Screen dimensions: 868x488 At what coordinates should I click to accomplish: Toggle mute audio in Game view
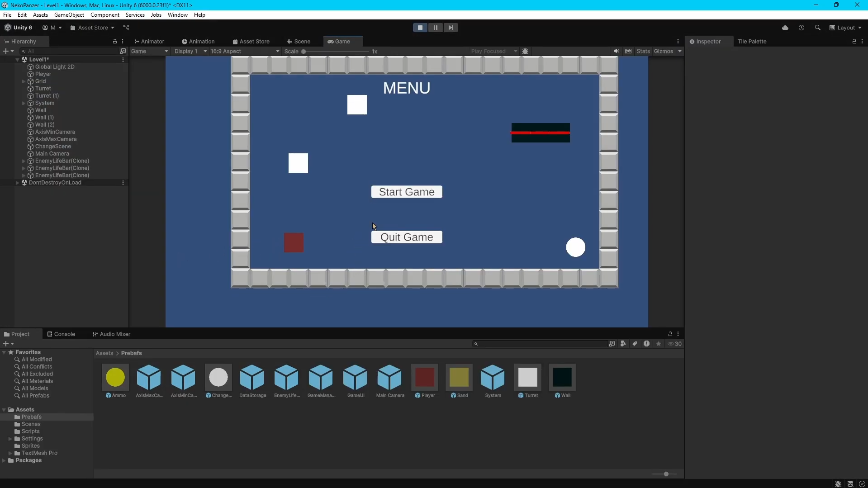(x=616, y=51)
